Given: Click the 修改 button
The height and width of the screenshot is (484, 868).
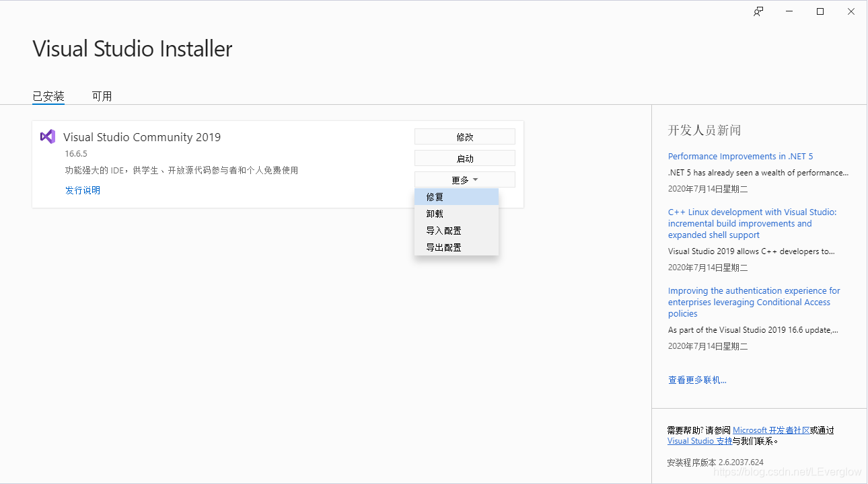Looking at the screenshot, I should [x=465, y=136].
